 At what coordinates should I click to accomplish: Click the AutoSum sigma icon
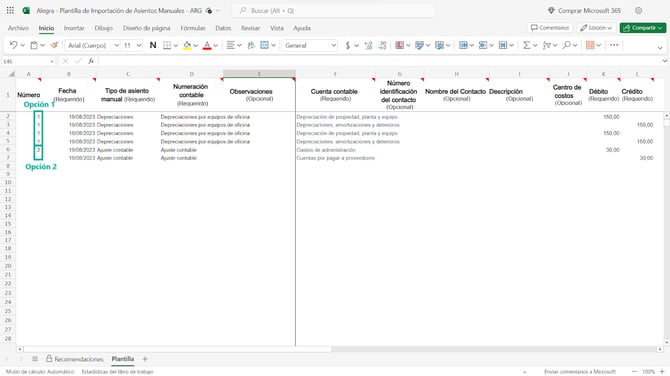pyautogui.click(x=526, y=45)
